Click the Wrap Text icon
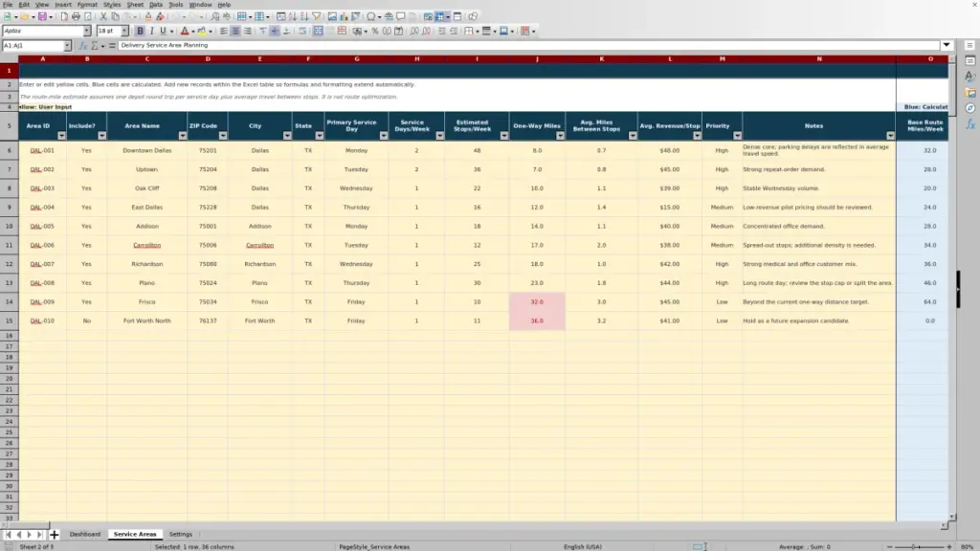This screenshot has height=551, width=980. tap(302, 31)
